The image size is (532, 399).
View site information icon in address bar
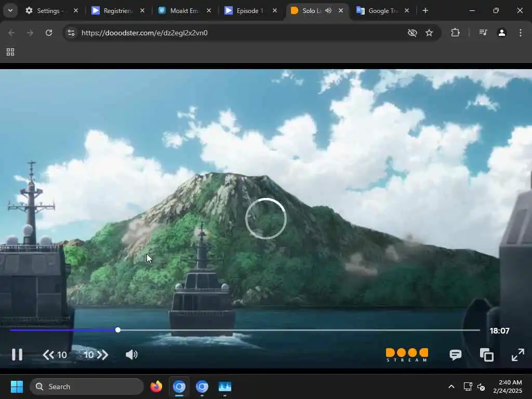pyautogui.click(x=71, y=33)
